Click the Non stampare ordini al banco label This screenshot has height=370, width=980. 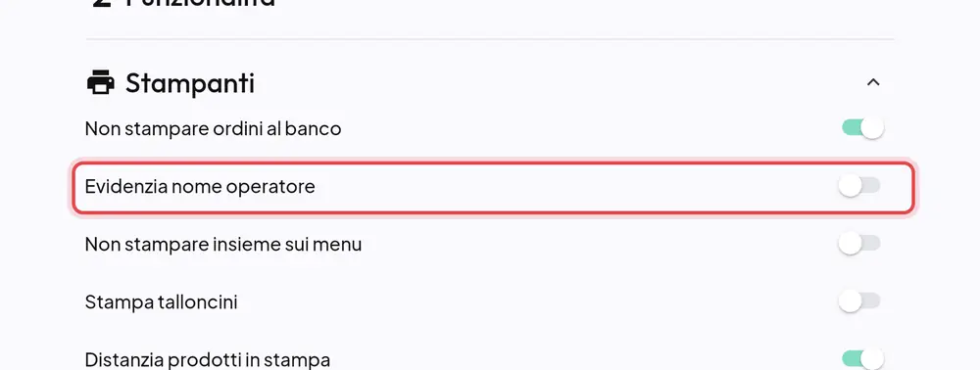(213, 128)
